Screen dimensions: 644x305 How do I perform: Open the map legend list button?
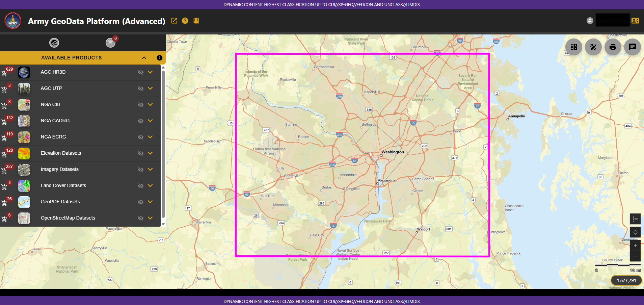(x=635, y=219)
